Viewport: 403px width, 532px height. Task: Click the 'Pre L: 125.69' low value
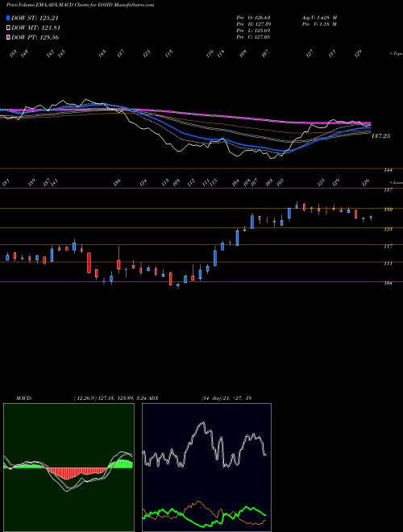pos(253,31)
